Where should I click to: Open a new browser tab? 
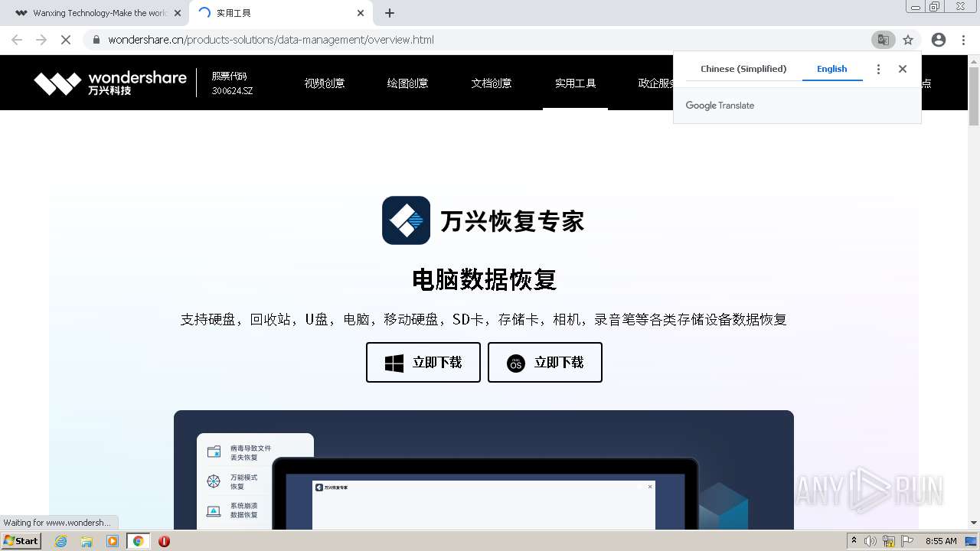coord(390,13)
